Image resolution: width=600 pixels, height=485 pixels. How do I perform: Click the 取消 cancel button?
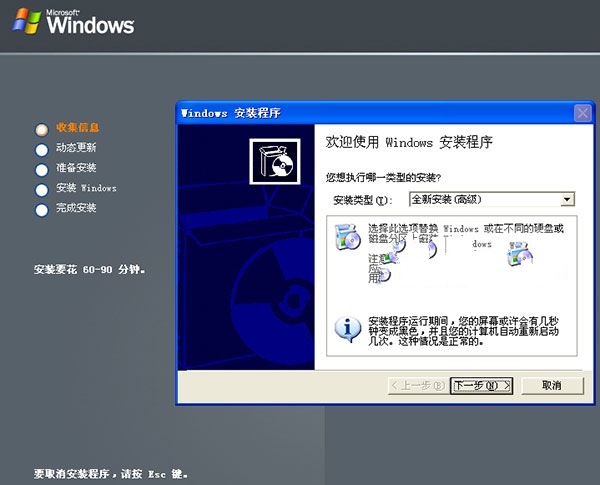[552, 385]
